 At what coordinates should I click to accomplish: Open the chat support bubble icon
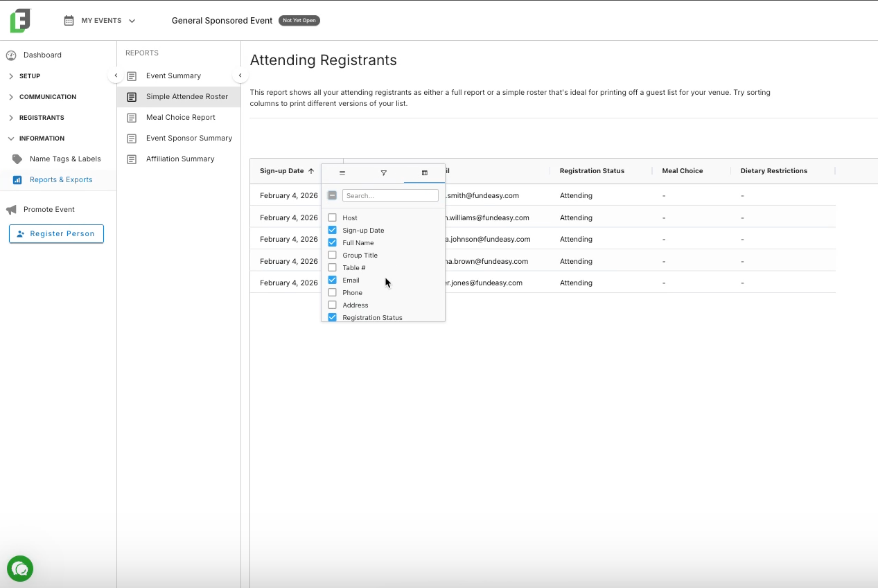(20, 569)
